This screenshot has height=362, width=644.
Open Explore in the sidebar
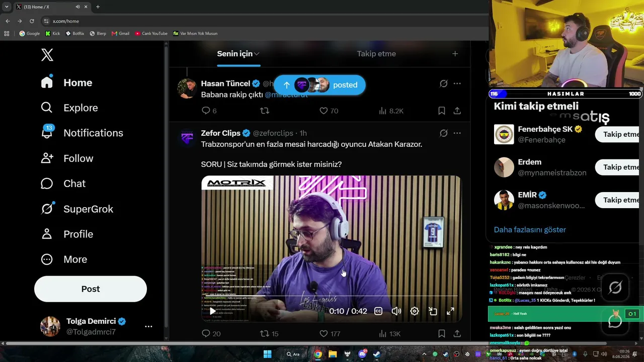69,108
